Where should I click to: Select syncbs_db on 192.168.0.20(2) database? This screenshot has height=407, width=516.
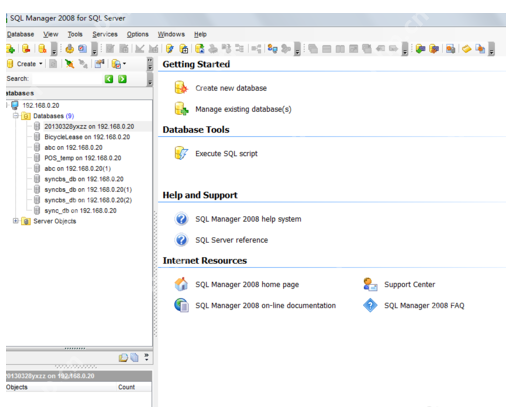pyautogui.click(x=88, y=200)
